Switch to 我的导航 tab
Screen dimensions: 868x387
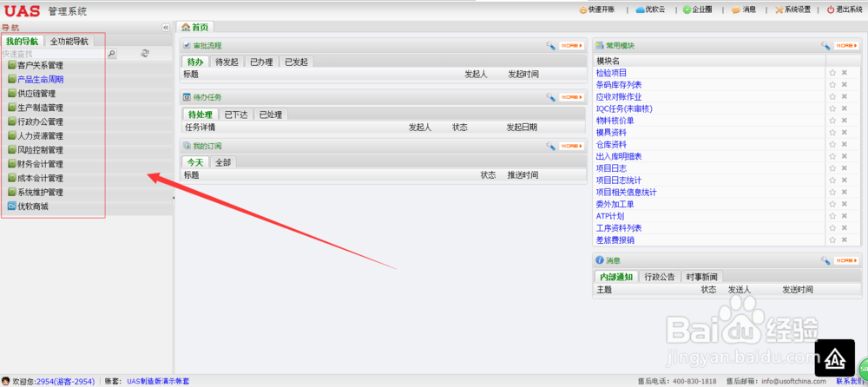tap(23, 41)
